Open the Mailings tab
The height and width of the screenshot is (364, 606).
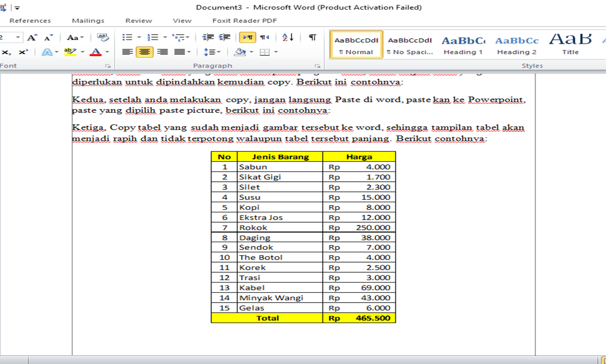(x=88, y=20)
